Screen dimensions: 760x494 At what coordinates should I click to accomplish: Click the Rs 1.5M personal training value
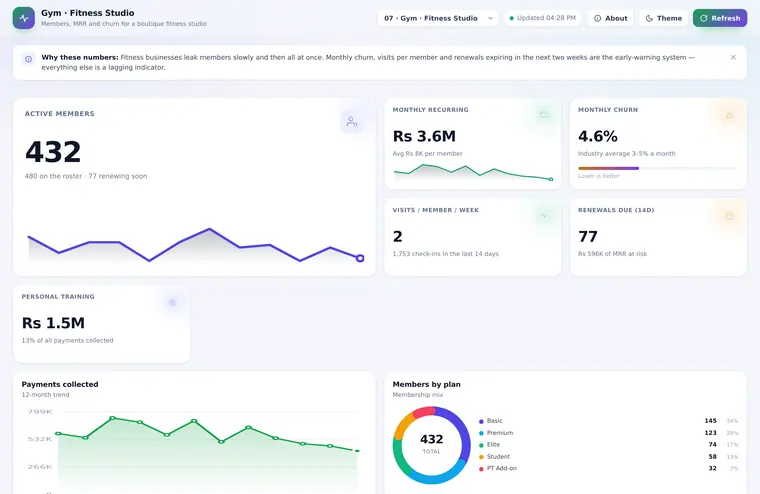coord(53,323)
